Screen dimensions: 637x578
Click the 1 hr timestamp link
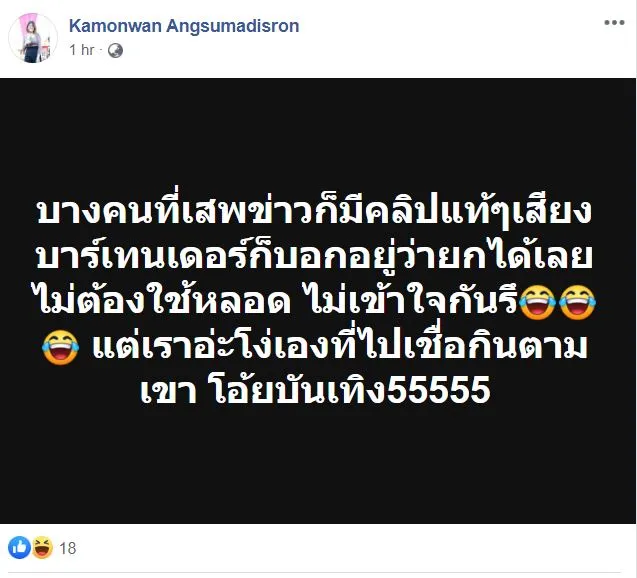coord(82,50)
